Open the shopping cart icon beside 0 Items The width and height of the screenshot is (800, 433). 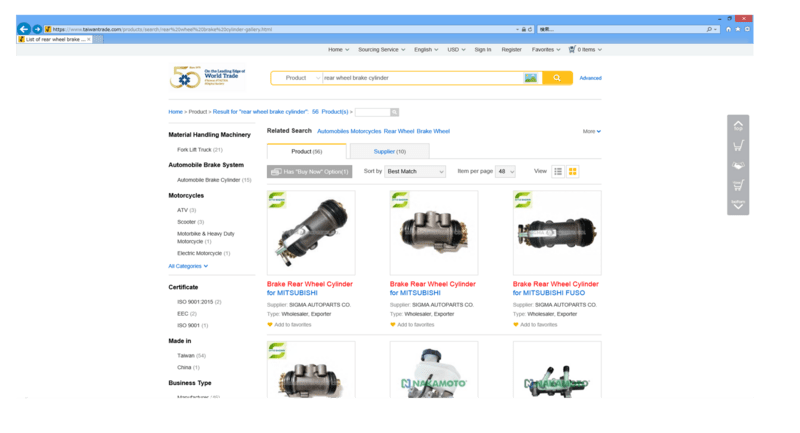coord(572,49)
